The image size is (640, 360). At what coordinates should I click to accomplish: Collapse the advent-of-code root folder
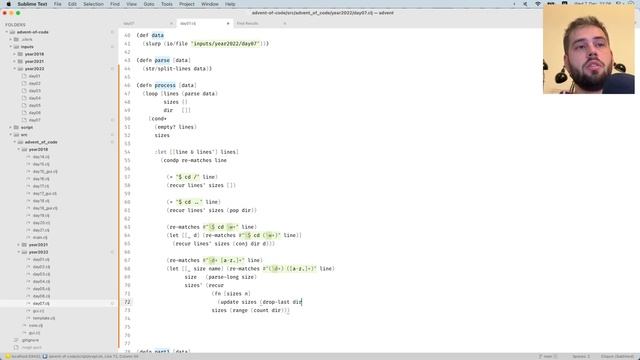7,32
